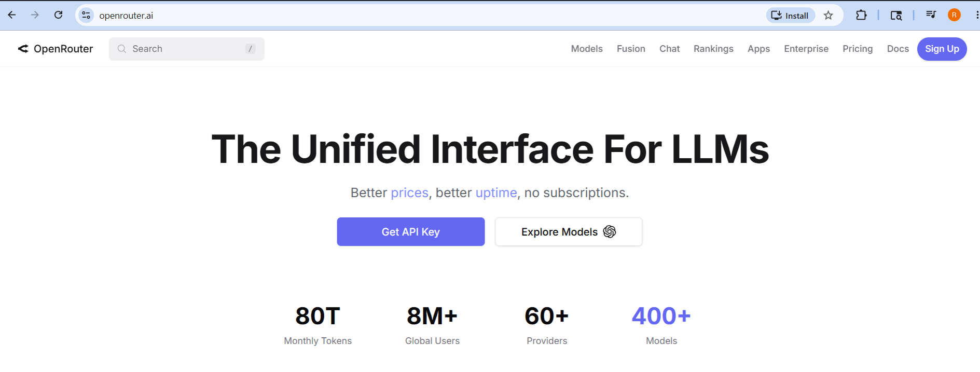Click the 8M+ Global Users stat

coord(432,325)
